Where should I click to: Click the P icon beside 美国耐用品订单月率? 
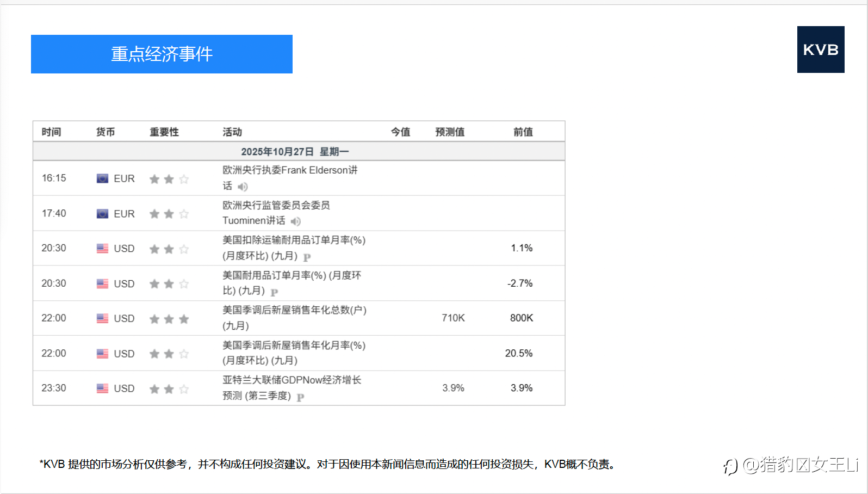point(274,292)
